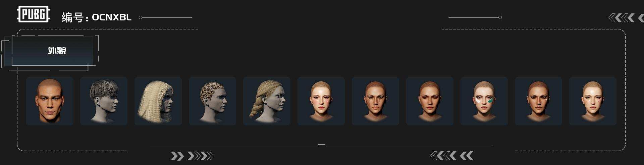Viewport: 644px width, 165px height.
Task: Choose the blonde braided ponytail hairstyle
Action: tap(267, 101)
